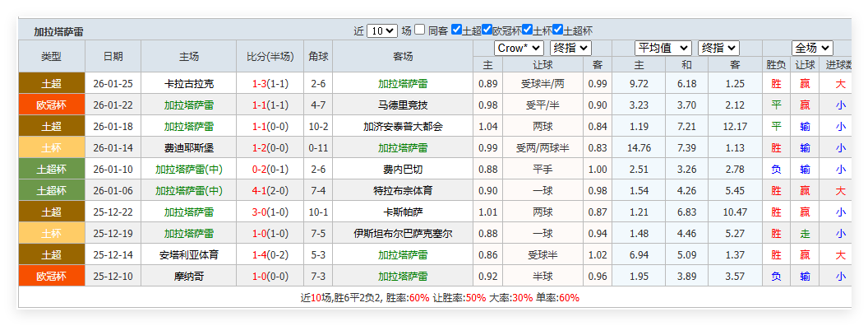Click the 比分(半场) column header
Image resolution: width=868 pixels, height=326 pixels.
pos(270,57)
